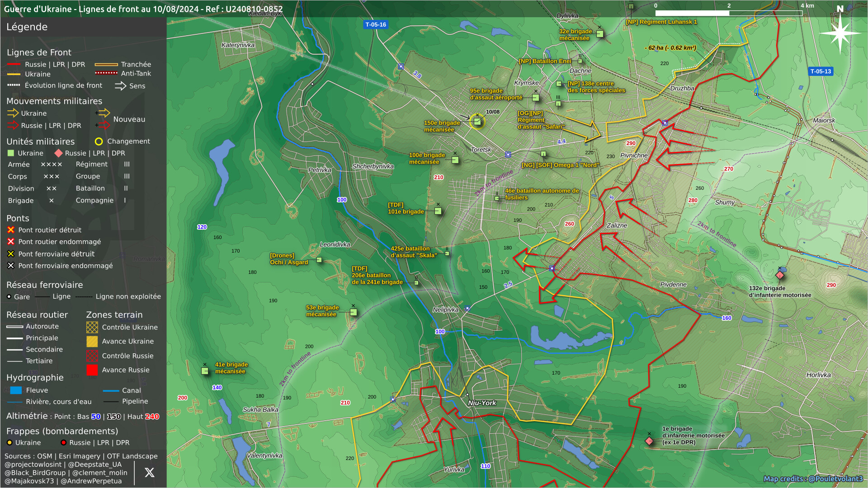Click the Niu-York town label

coord(482,403)
